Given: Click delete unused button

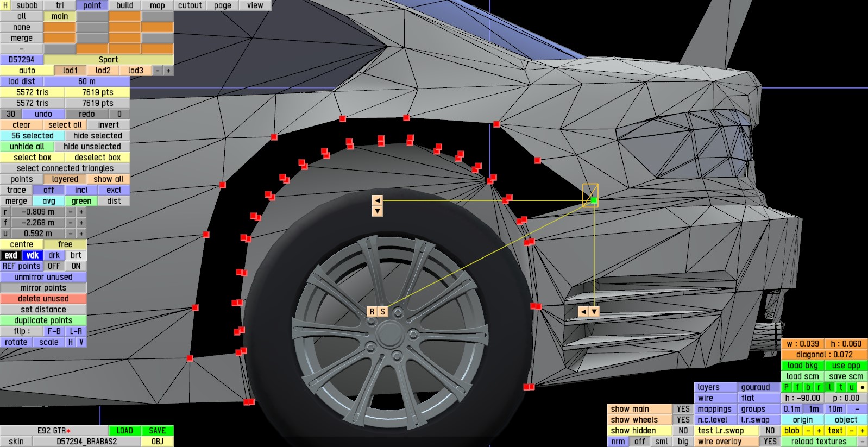Looking at the screenshot, I should (x=43, y=299).
